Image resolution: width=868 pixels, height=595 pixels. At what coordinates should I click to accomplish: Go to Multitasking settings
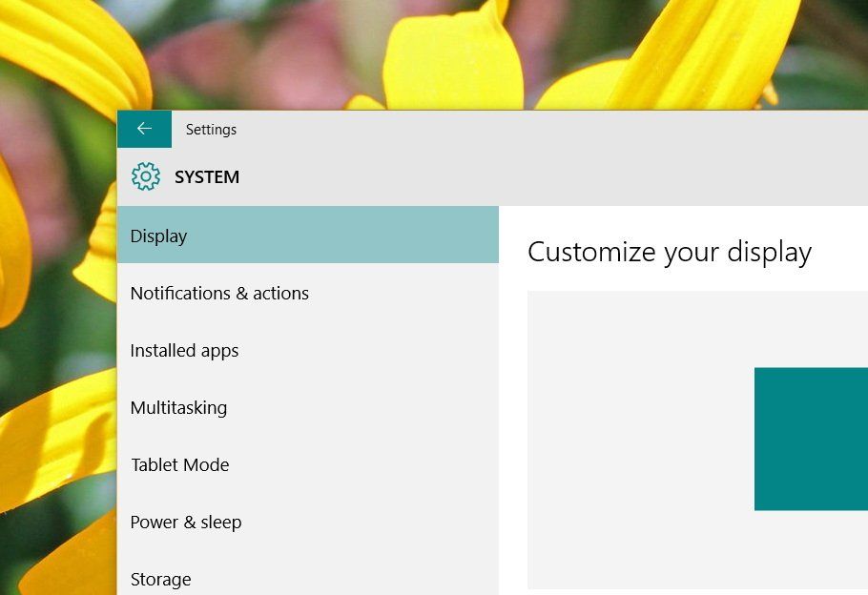(x=308, y=407)
